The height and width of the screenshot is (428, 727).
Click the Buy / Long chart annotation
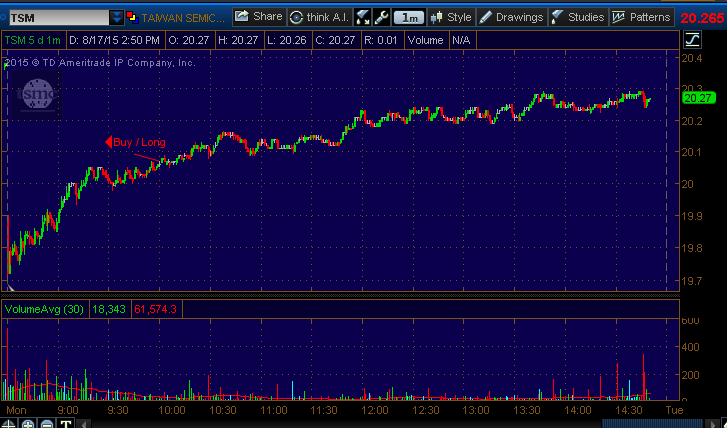pyautogui.click(x=135, y=142)
